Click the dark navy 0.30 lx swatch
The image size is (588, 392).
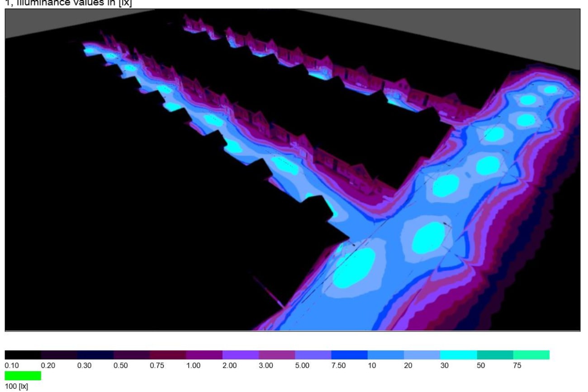click(95, 355)
